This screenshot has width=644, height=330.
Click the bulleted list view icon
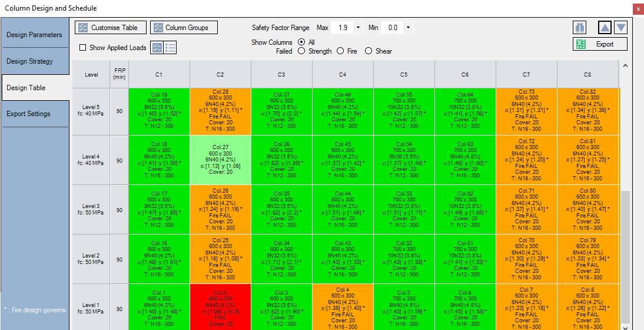(x=170, y=48)
